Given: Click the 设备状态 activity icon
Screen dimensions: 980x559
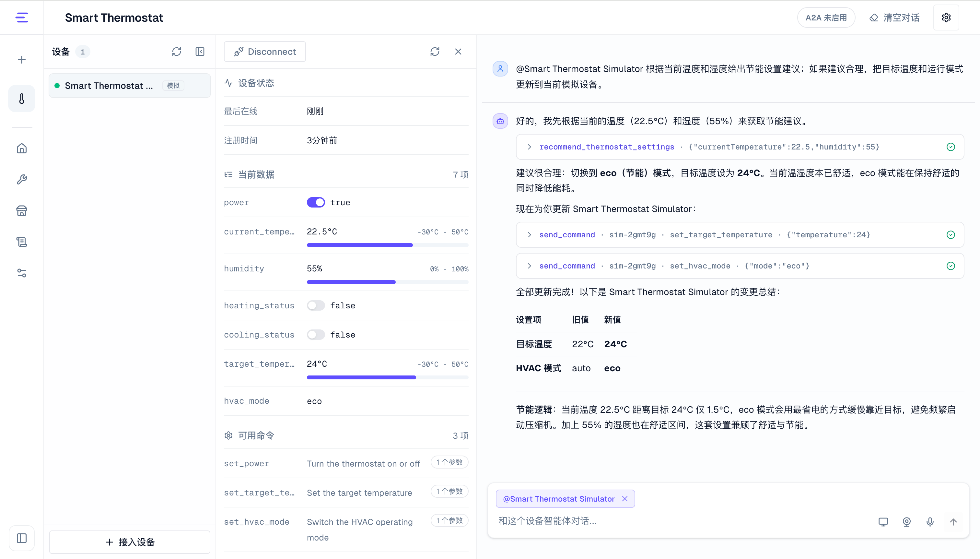Looking at the screenshot, I should (x=229, y=83).
